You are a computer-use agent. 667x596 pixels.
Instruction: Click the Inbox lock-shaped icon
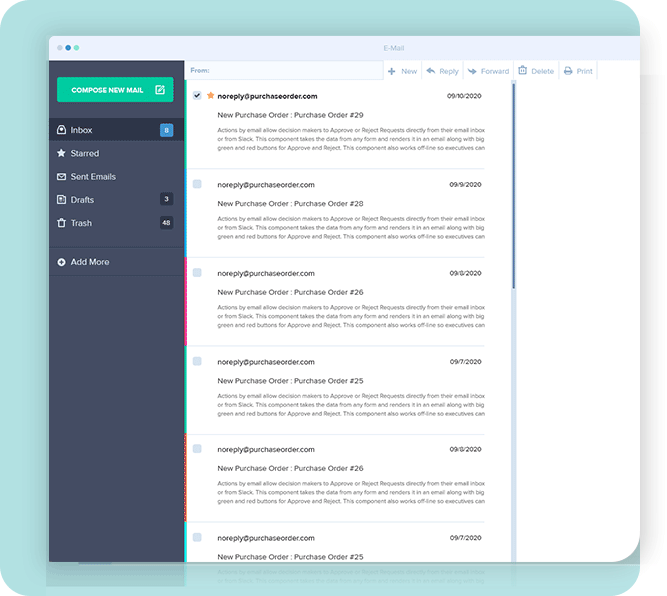click(61, 130)
